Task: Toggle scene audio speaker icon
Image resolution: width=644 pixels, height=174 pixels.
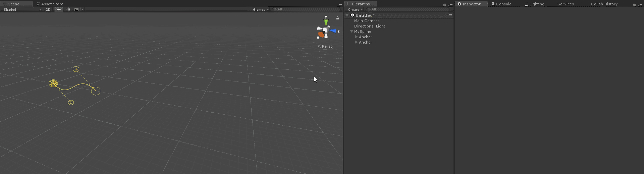Action: click(x=68, y=10)
